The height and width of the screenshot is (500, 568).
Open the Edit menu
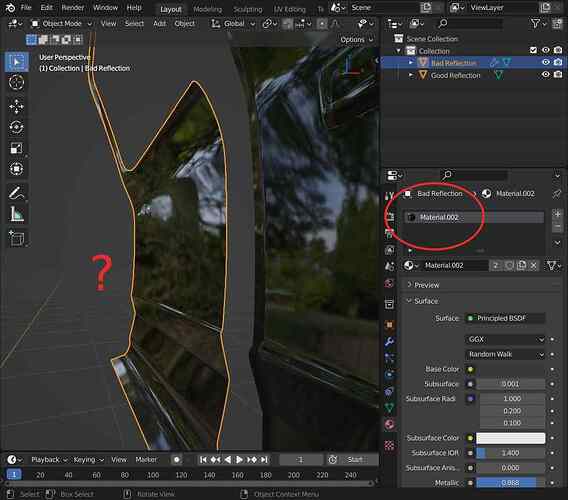click(46, 7)
